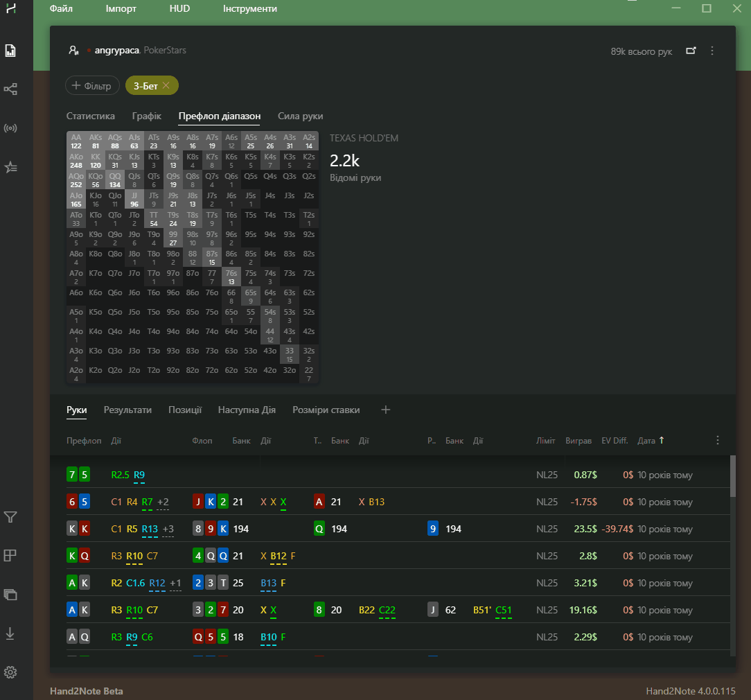Click the angrypaca player name

pyautogui.click(x=117, y=51)
